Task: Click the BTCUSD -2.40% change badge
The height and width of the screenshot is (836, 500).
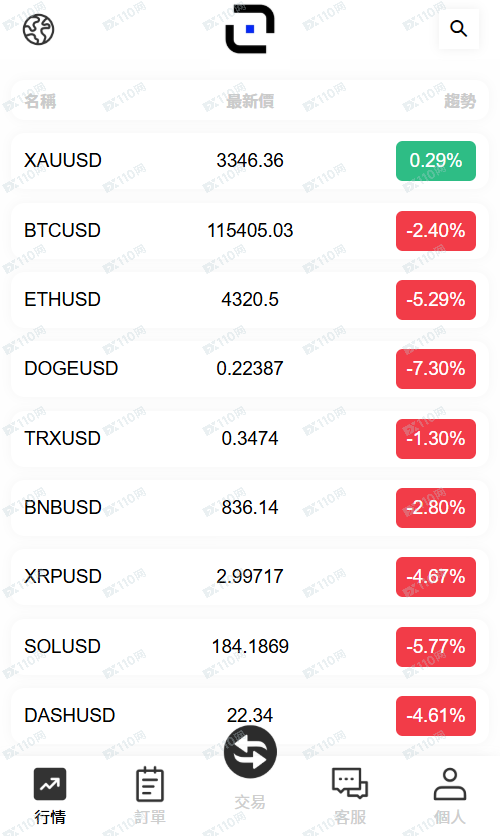Action: (436, 230)
